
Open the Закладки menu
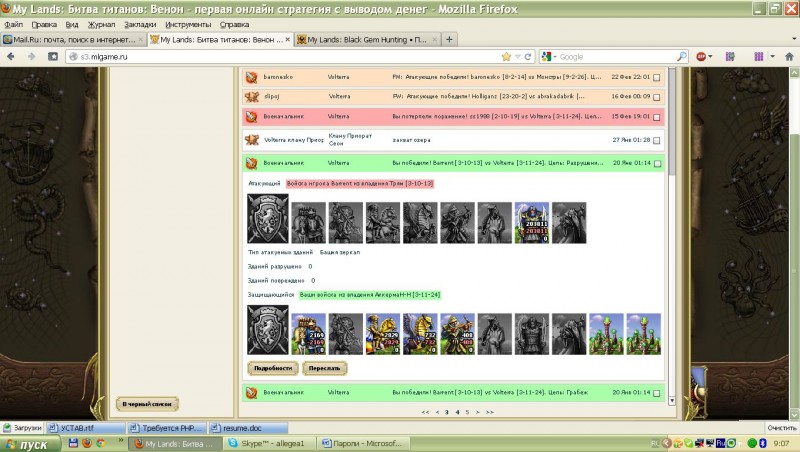click(140, 22)
